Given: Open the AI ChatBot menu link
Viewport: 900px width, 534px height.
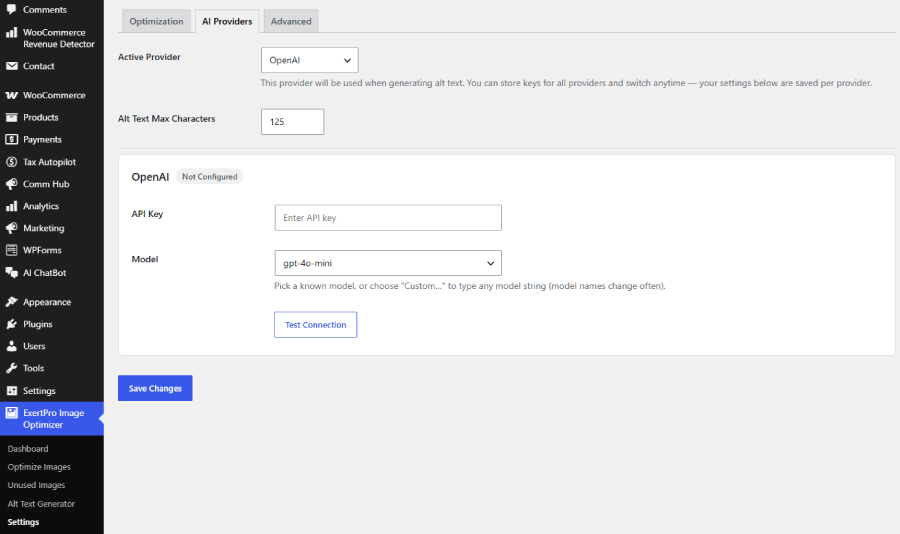Looking at the screenshot, I should [x=44, y=273].
